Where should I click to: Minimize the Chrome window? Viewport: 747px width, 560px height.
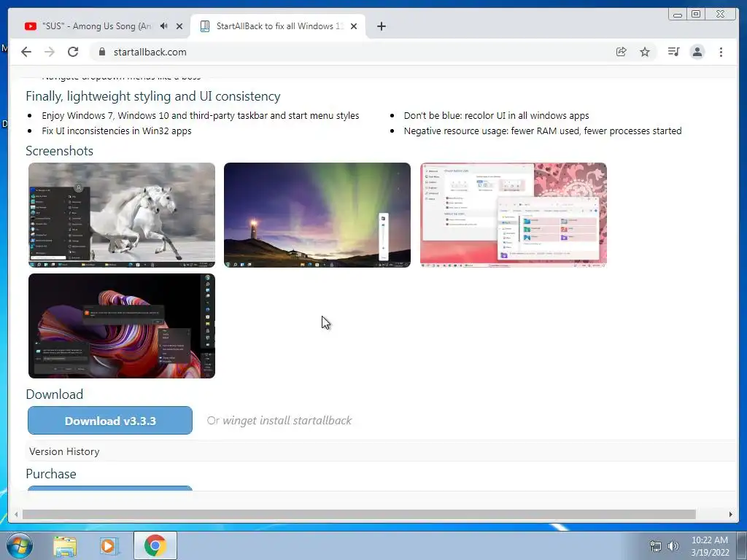tap(678, 14)
